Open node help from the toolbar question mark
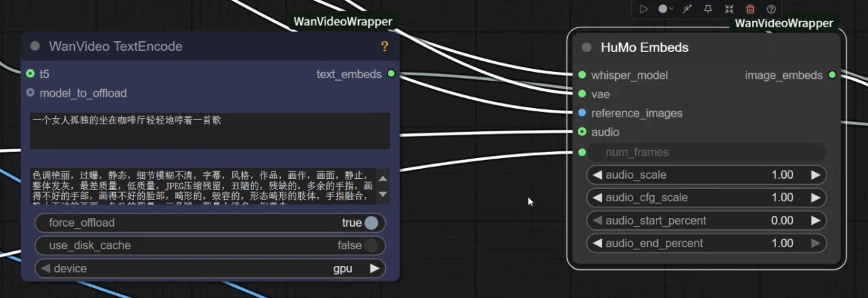 pyautogui.click(x=771, y=9)
